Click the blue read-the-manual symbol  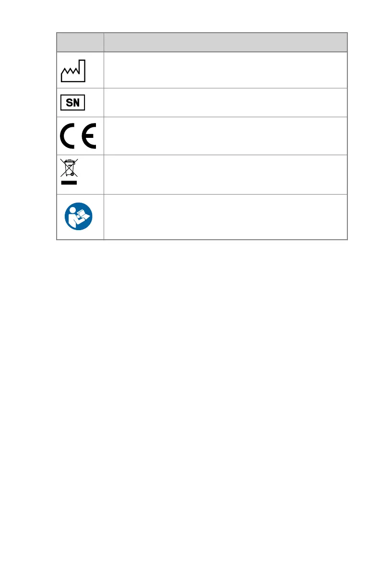(x=79, y=217)
